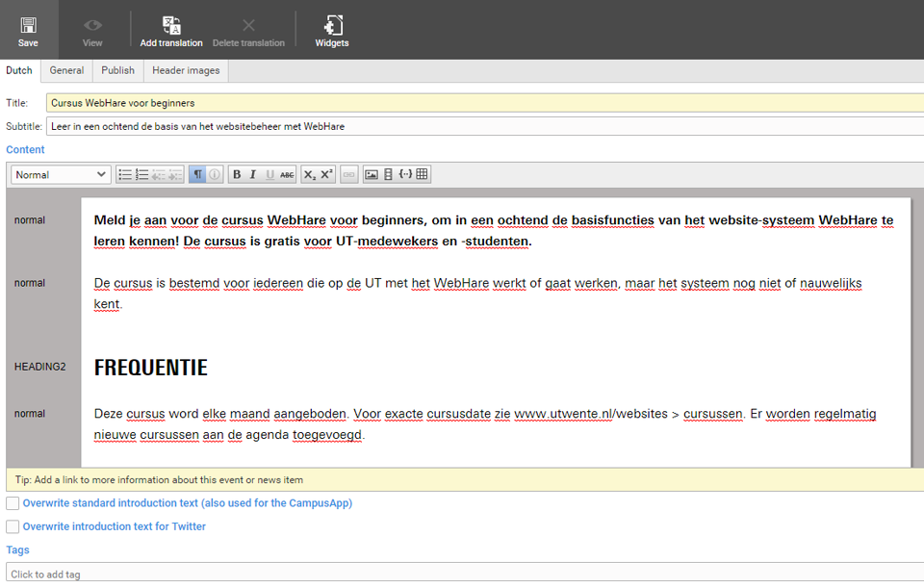Decrease list indent level
The image size is (924, 588).
[x=159, y=174]
